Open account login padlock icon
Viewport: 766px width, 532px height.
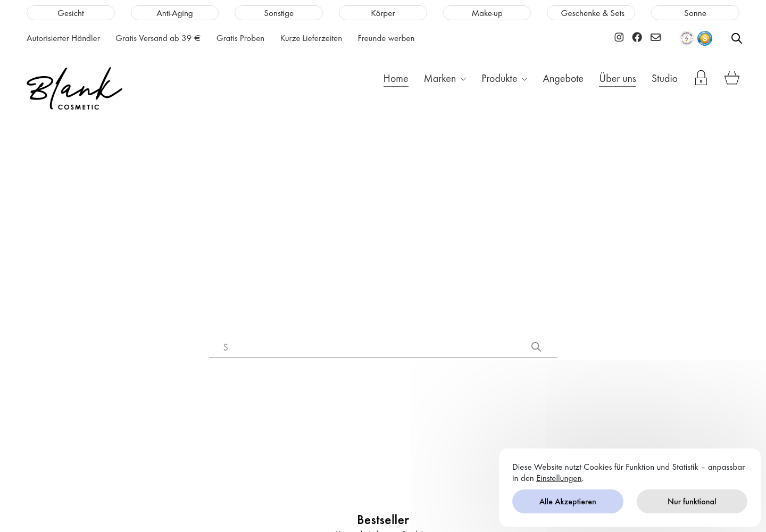(x=701, y=78)
